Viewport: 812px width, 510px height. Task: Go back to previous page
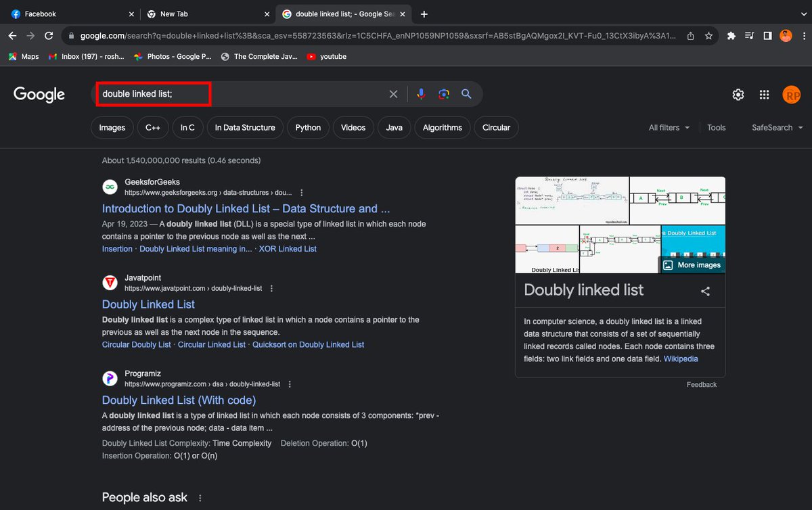[x=12, y=36]
